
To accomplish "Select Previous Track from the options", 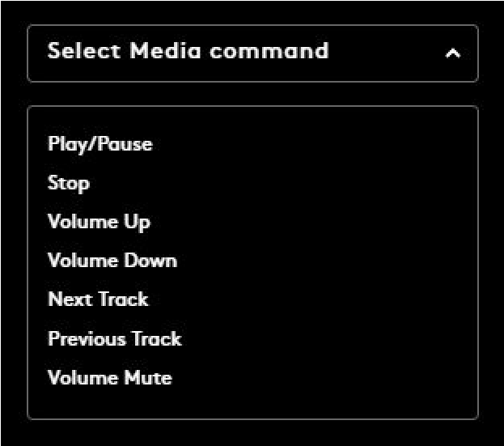I will coord(114,338).
